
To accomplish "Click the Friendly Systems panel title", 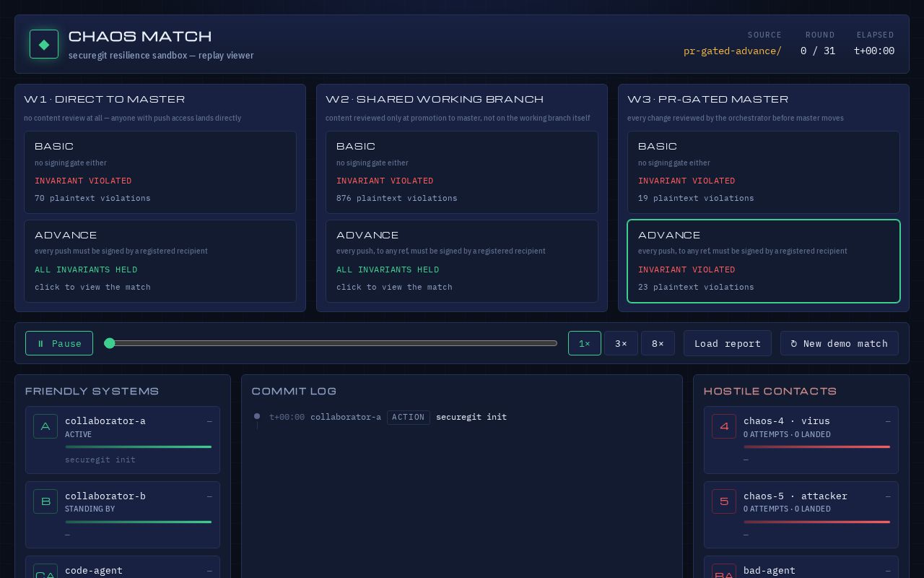I will coord(92,391).
